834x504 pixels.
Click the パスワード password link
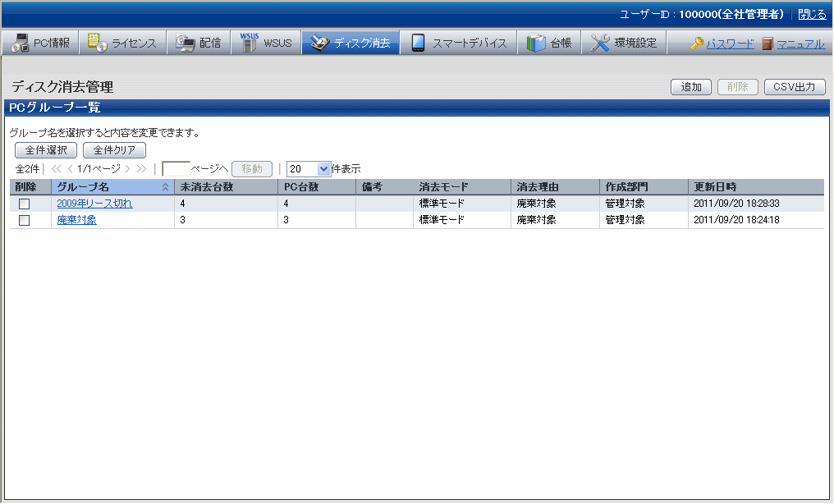coord(730,44)
